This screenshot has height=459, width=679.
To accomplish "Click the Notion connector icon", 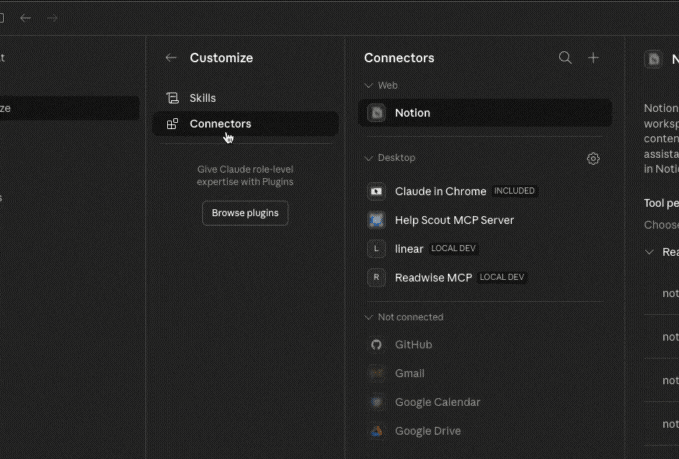I will pyautogui.click(x=376, y=113).
